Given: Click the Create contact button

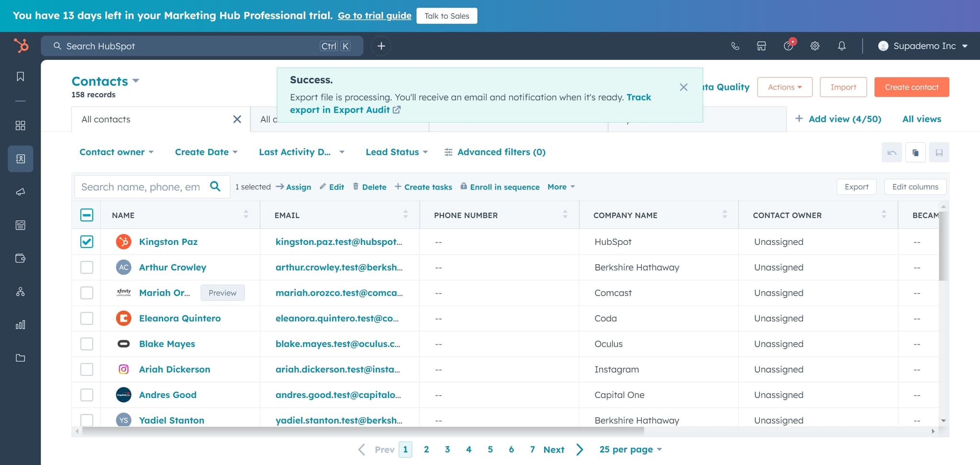Looking at the screenshot, I should 911,87.
